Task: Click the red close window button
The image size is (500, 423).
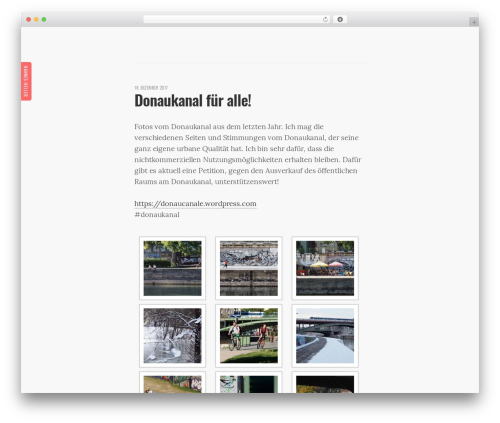Action: 29,20
